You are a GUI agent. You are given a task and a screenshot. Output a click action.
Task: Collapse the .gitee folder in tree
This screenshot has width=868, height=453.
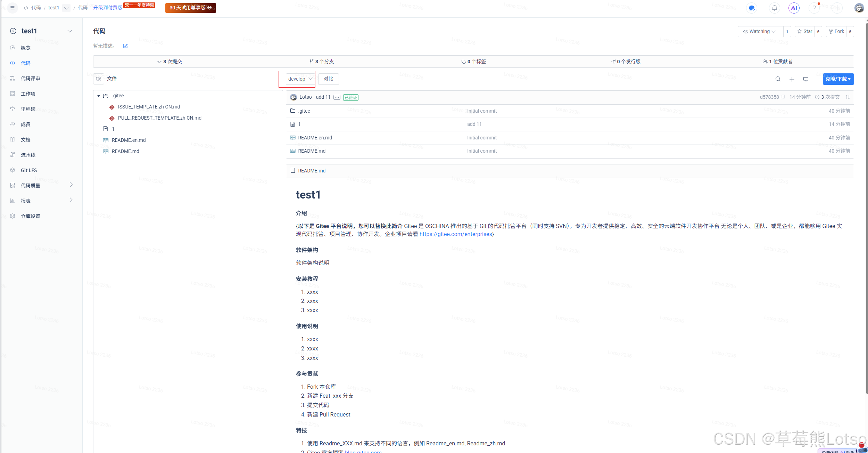click(x=99, y=96)
